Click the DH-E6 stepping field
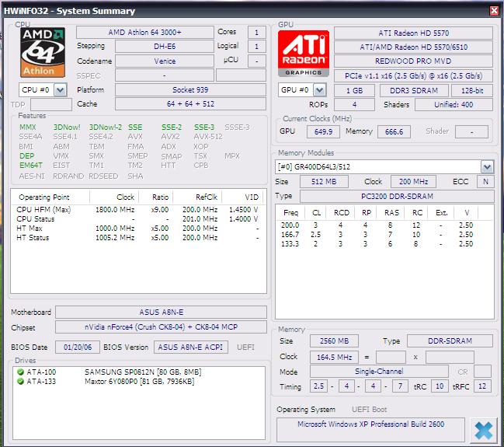The height and width of the screenshot is (447, 504). tap(165, 47)
